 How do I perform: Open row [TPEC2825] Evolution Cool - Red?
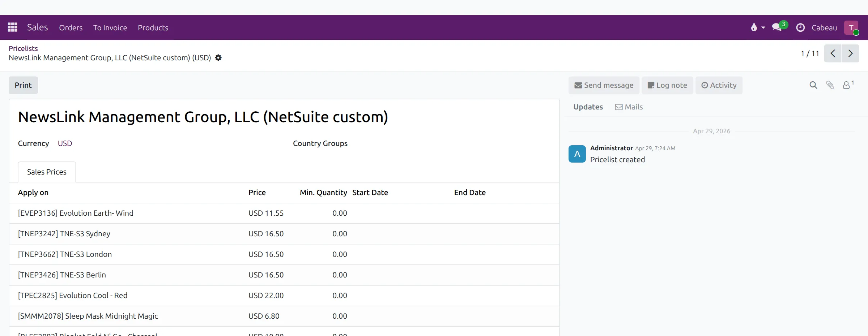284,296
